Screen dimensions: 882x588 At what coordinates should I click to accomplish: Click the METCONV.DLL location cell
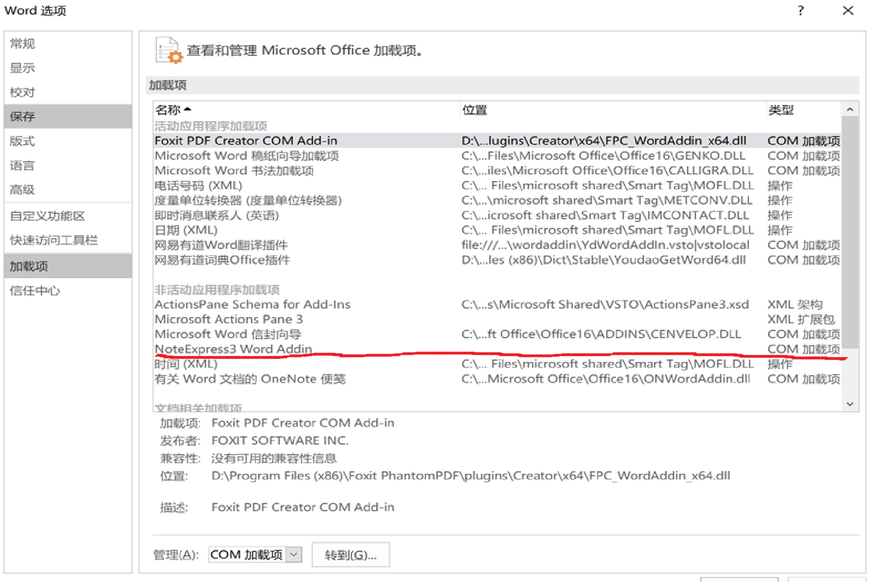(x=607, y=200)
